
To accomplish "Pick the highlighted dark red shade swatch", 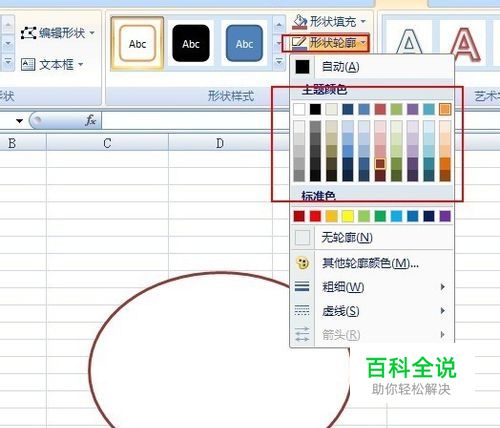I will pos(380,164).
